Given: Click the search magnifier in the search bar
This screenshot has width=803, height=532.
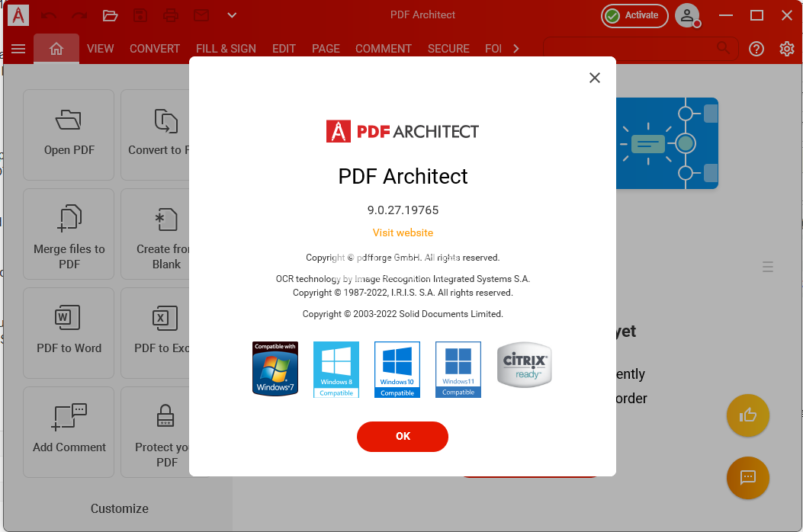Looking at the screenshot, I should tap(723, 48).
